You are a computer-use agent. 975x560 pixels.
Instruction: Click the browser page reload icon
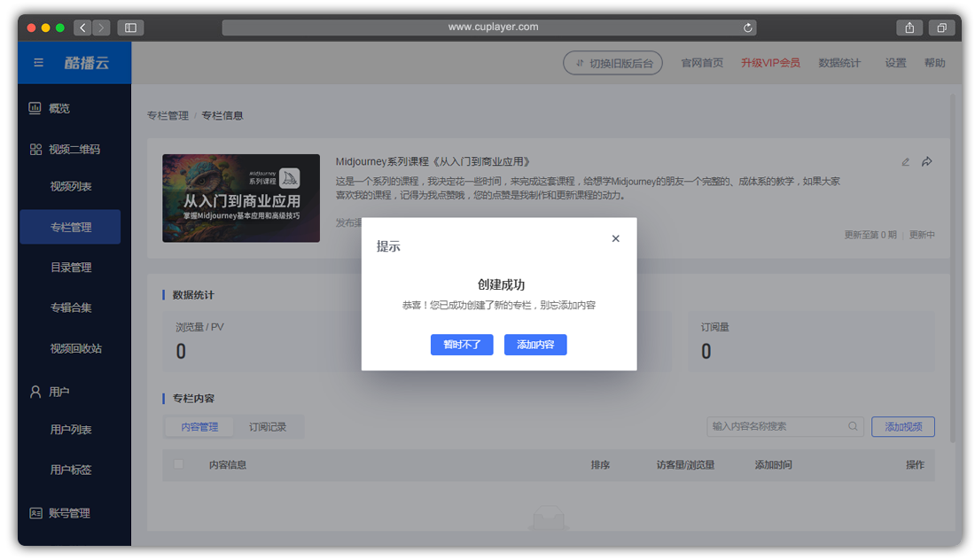pos(747,27)
